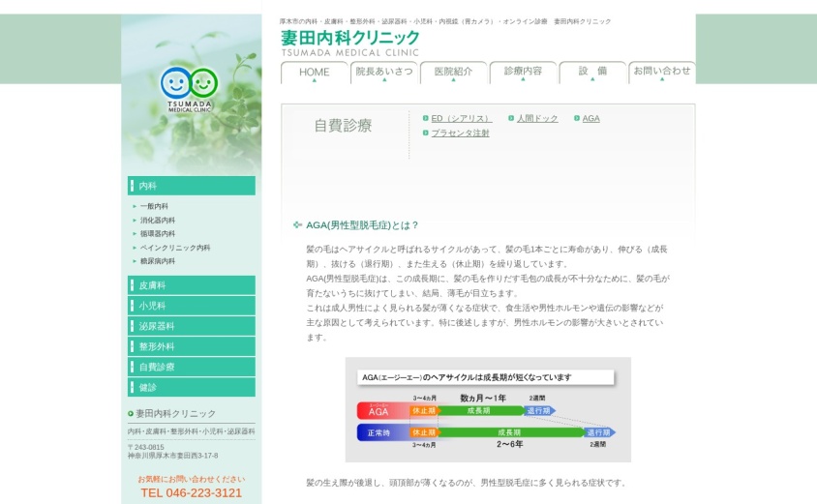817x504 pixels.
Task: Click the Tsumada Medical Clinic smiley-face logo
Action: click(x=189, y=89)
